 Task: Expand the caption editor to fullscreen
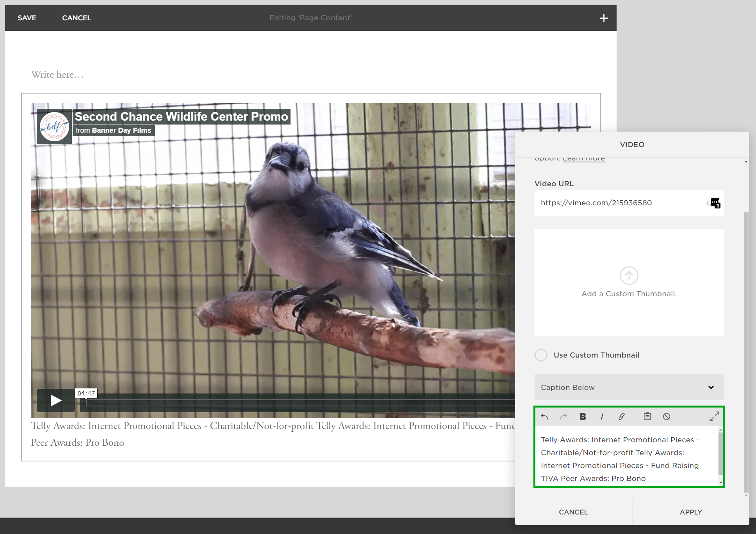(714, 417)
